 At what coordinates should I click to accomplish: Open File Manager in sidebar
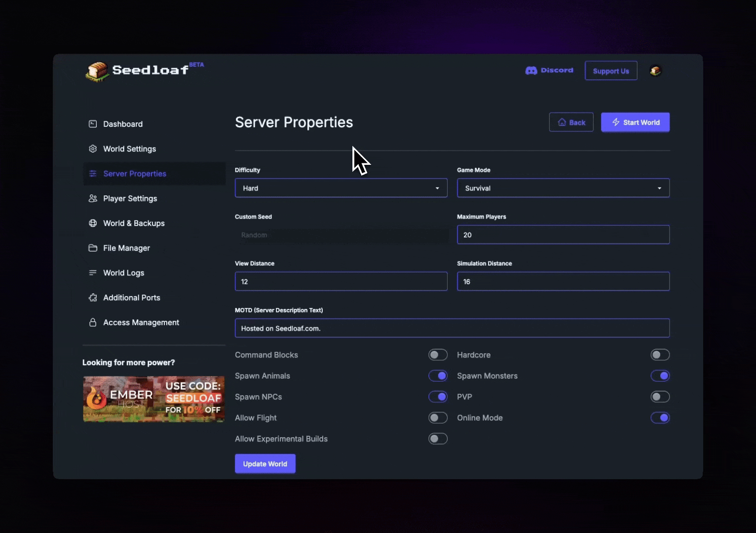click(154, 248)
